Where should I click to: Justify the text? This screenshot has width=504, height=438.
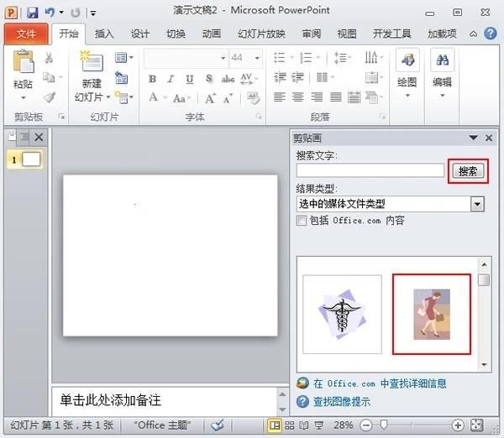[x=335, y=96]
